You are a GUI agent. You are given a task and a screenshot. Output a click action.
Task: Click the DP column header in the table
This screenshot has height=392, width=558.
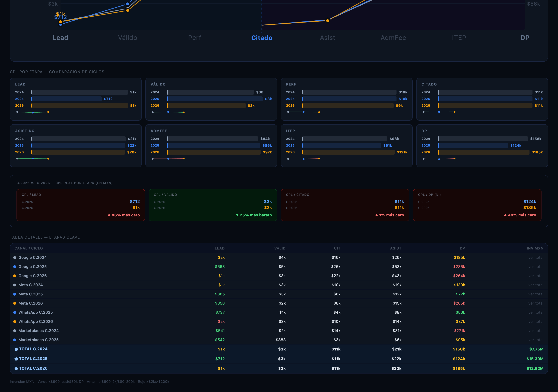(x=462, y=248)
